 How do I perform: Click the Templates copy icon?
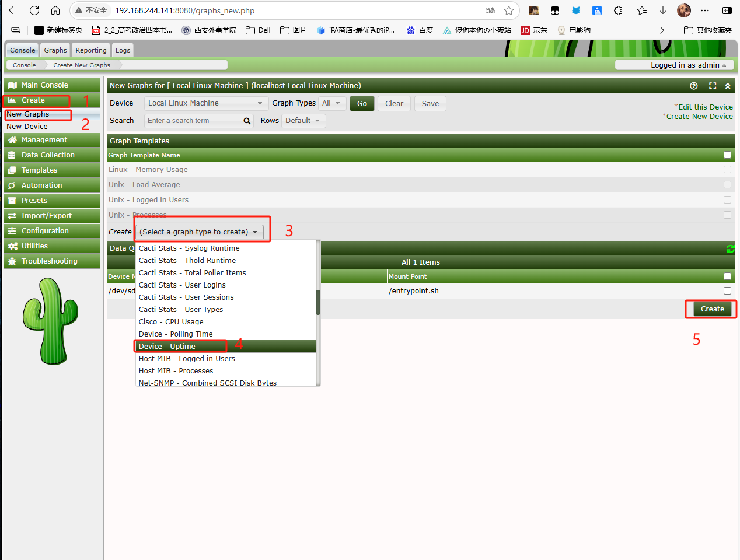[x=12, y=170]
